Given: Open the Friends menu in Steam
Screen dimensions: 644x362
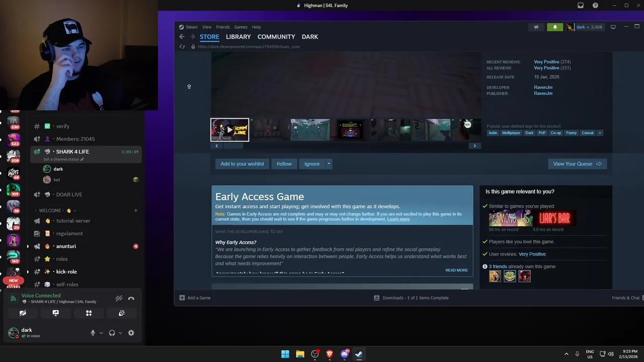Looking at the screenshot, I should click(x=223, y=27).
